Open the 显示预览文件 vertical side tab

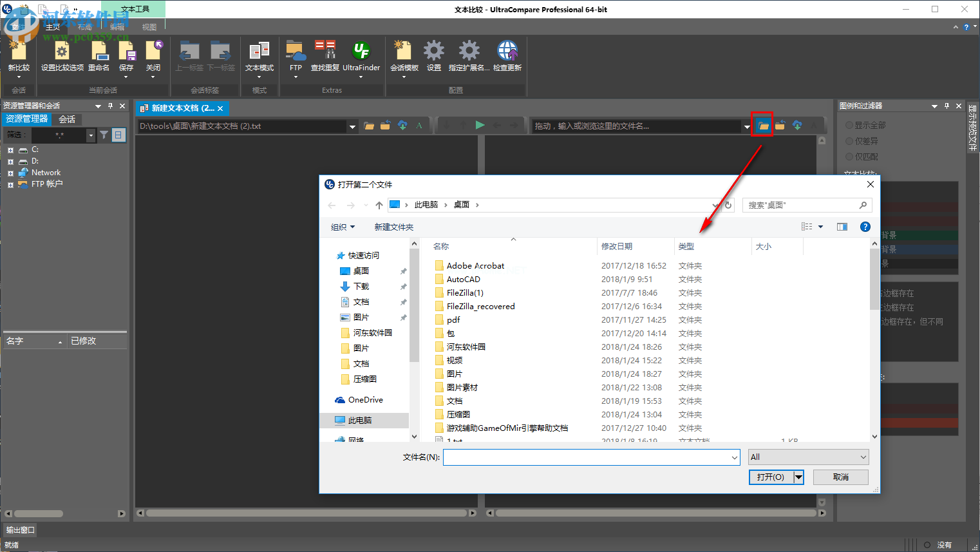[x=972, y=128]
